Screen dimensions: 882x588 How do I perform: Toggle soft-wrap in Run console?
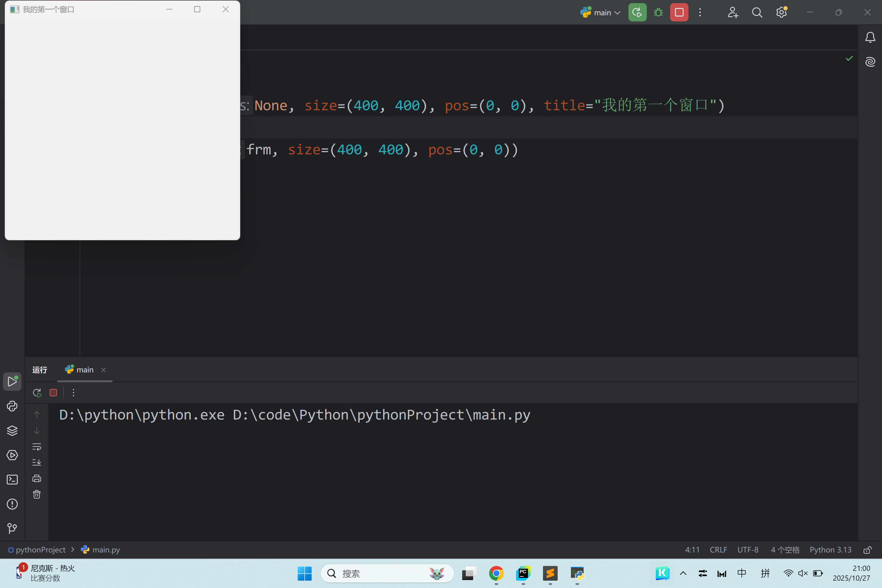point(37,447)
